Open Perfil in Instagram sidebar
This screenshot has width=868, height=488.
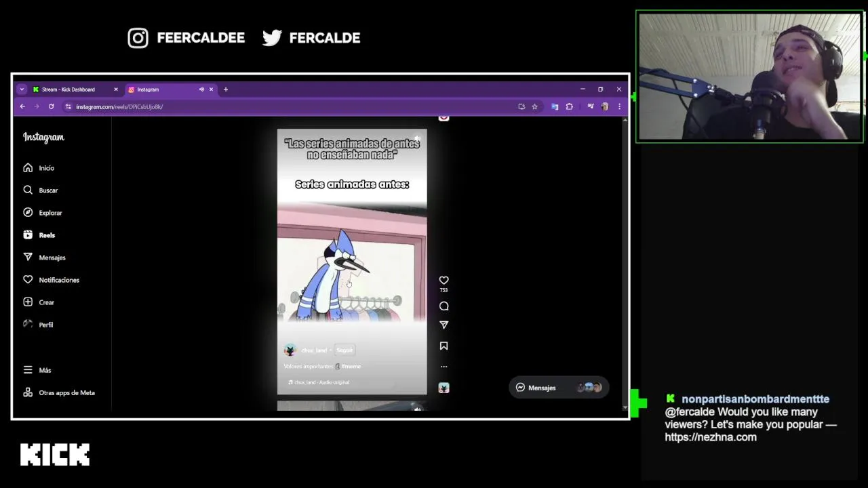(38, 325)
